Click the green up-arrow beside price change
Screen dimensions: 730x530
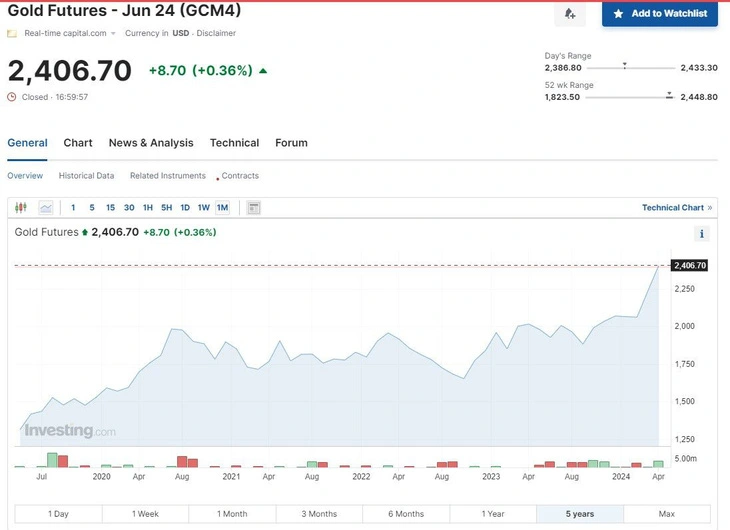point(263,71)
